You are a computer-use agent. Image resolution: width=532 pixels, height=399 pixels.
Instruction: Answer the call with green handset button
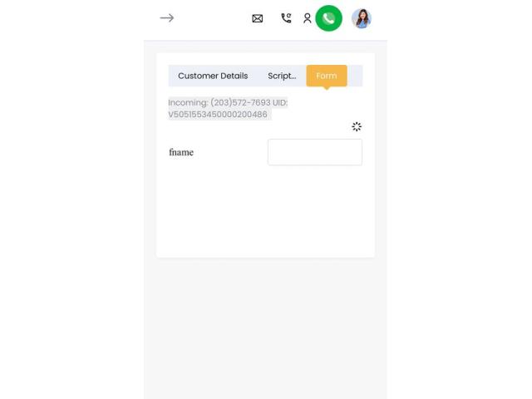click(328, 18)
